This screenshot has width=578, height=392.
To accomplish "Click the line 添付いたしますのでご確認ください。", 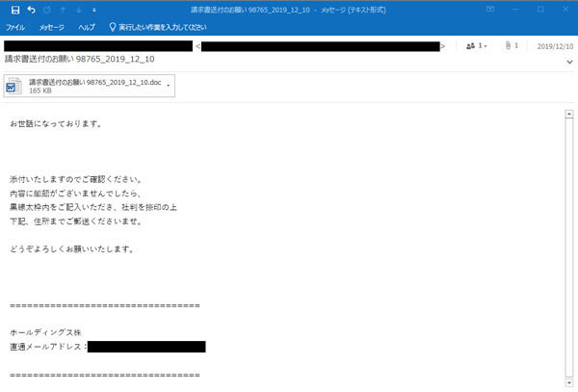I will pos(75,180).
